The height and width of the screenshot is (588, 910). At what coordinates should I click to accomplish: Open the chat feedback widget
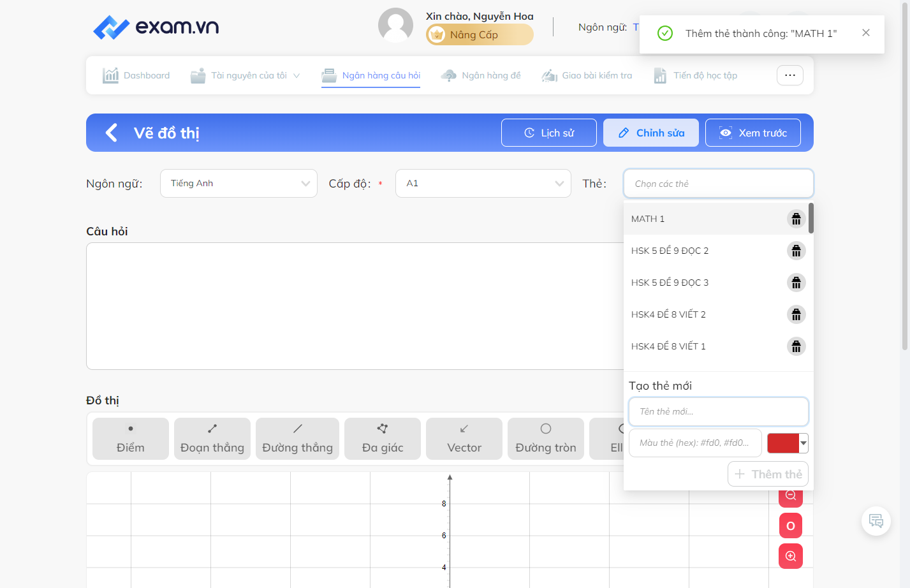tap(876, 521)
